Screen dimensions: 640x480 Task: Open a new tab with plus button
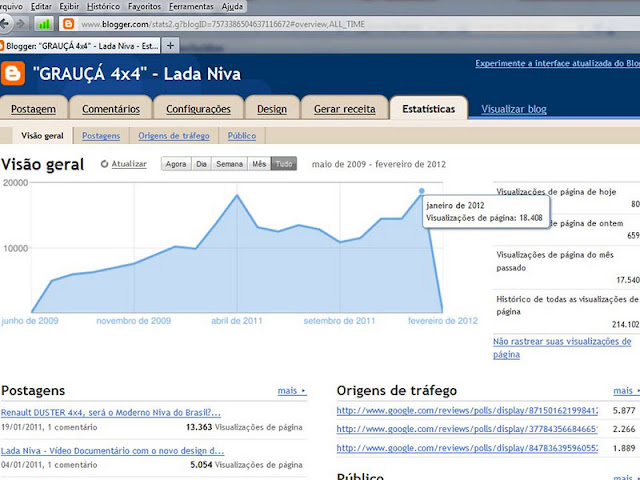point(171,45)
